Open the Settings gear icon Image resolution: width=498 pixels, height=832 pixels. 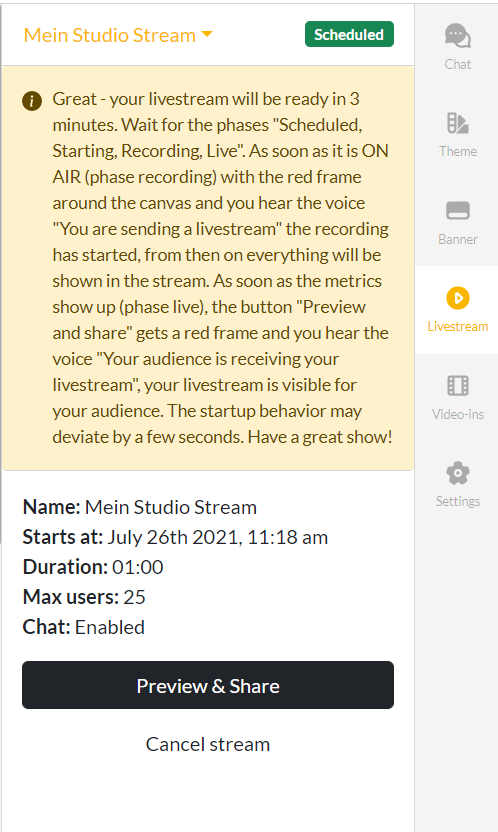(x=458, y=473)
